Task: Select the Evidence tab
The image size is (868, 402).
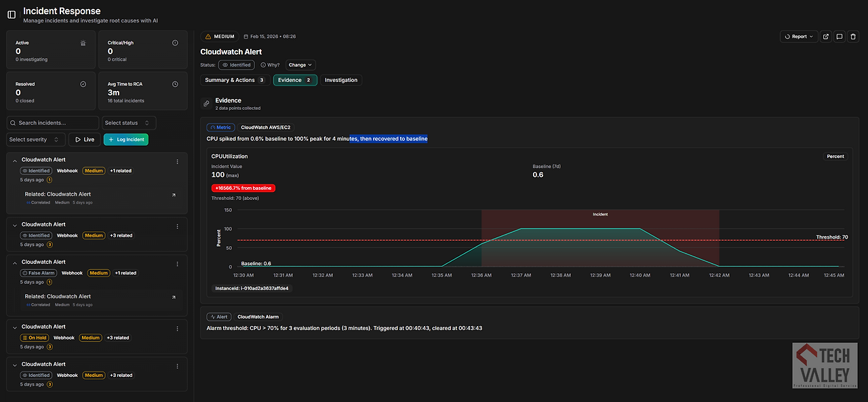Action: (295, 80)
